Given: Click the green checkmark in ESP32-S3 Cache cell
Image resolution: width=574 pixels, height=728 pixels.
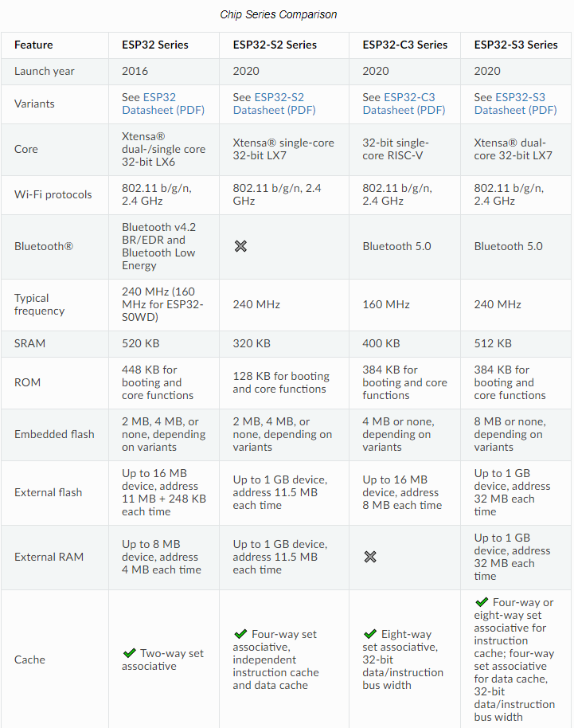Looking at the screenshot, I should [482, 602].
